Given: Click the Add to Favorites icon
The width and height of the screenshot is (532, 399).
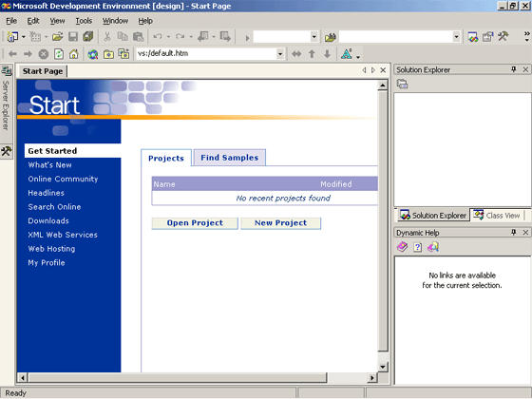Looking at the screenshot, I should 123,53.
